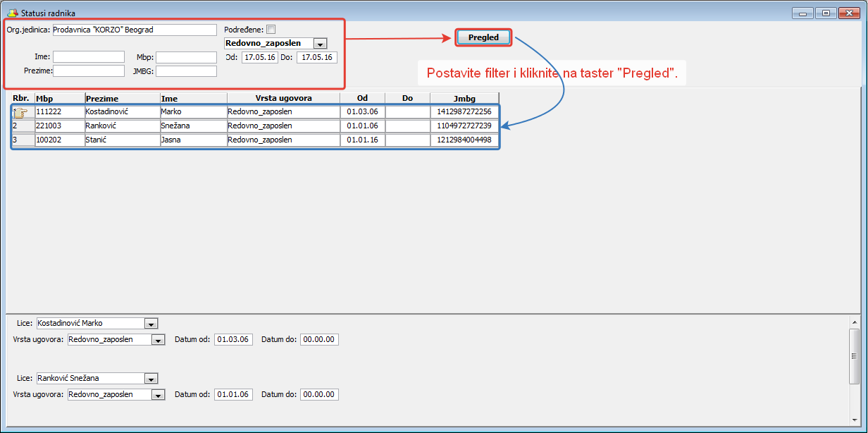Select the Ranković Snežana table row
Image resolution: width=868 pixels, height=433 pixels.
[x=255, y=126]
